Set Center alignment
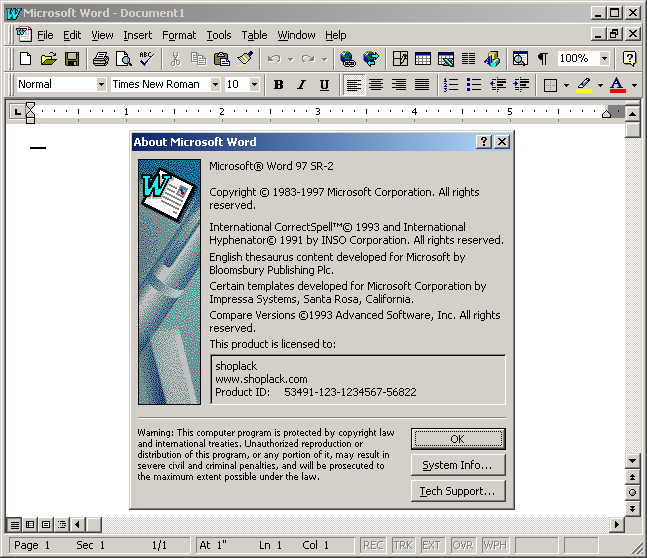Viewport: 647px width, 558px height. [376, 85]
